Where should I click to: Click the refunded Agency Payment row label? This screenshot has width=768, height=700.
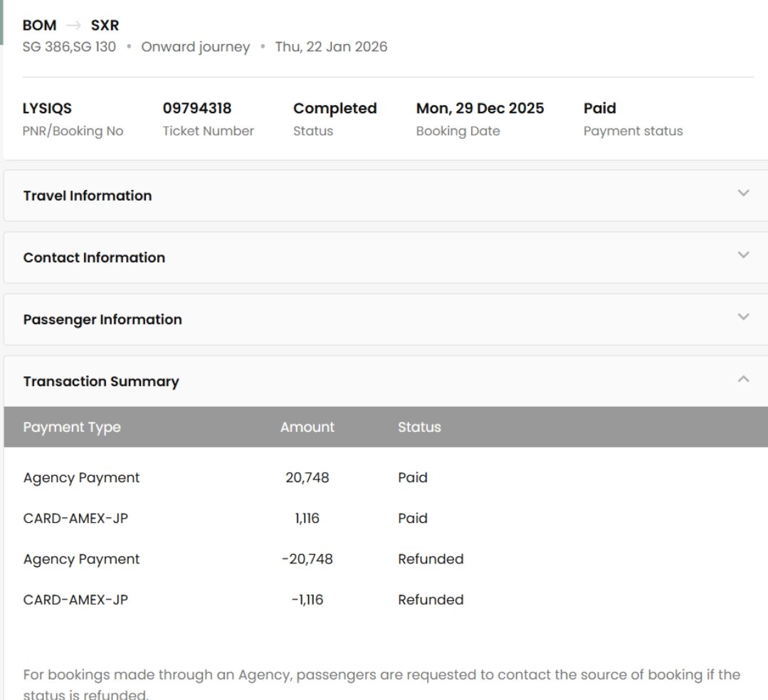(81, 560)
